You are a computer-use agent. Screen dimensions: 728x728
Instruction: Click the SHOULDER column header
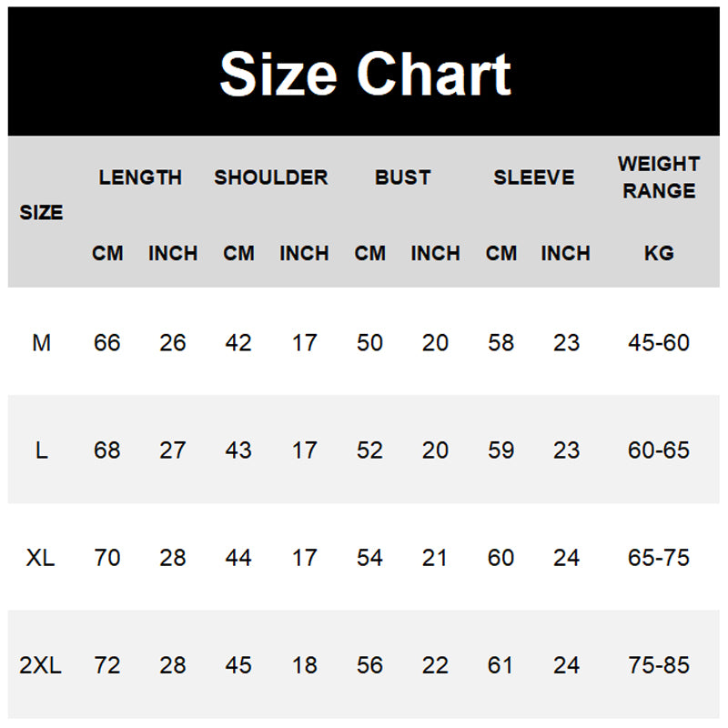271,177
